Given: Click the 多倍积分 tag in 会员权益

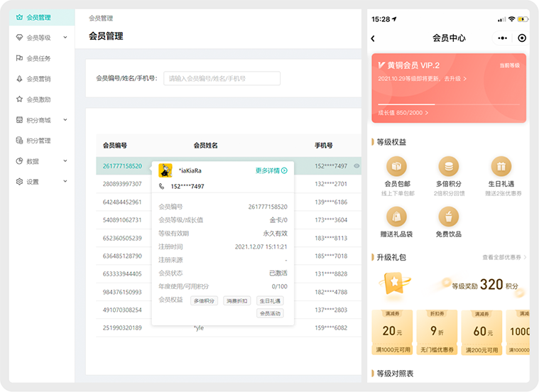Looking at the screenshot, I should tap(205, 301).
